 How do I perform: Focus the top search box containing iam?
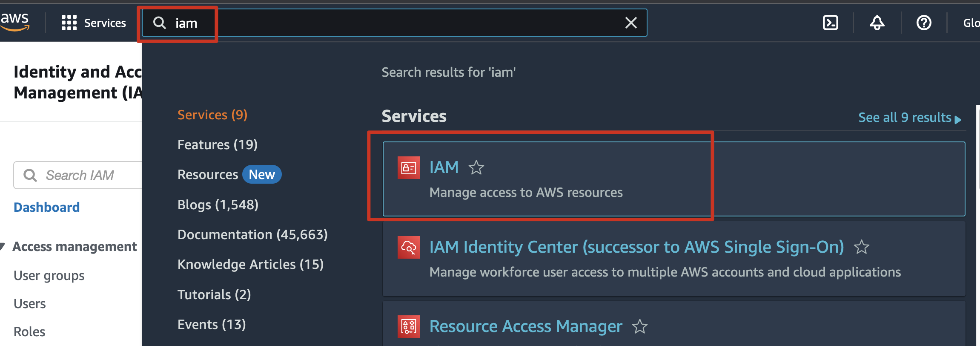click(x=394, y=23)
